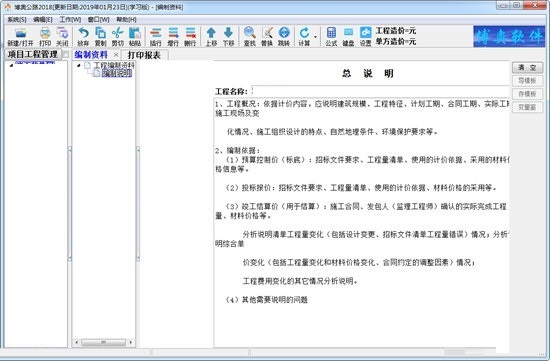Open the 工作[W] menu
This screenshot has width=550, height=361.
[x=70, y=20]
